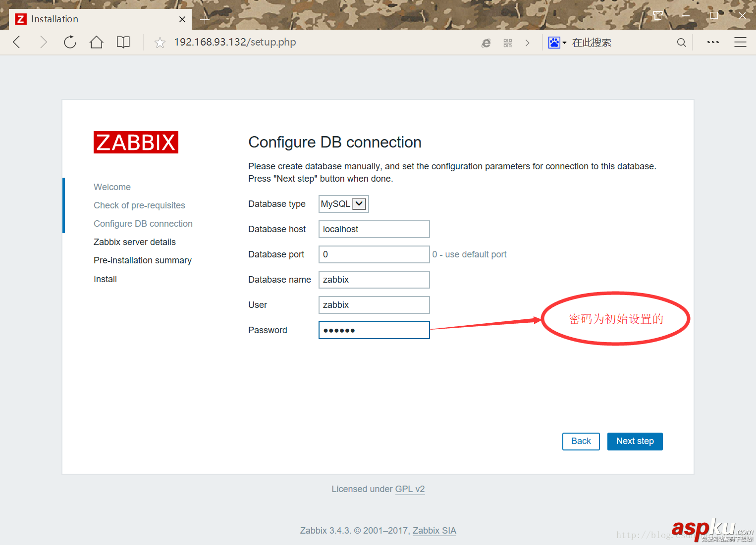Open the browser hamburger menu
Viewport: 756px width, 545px height.
(740, 42)
